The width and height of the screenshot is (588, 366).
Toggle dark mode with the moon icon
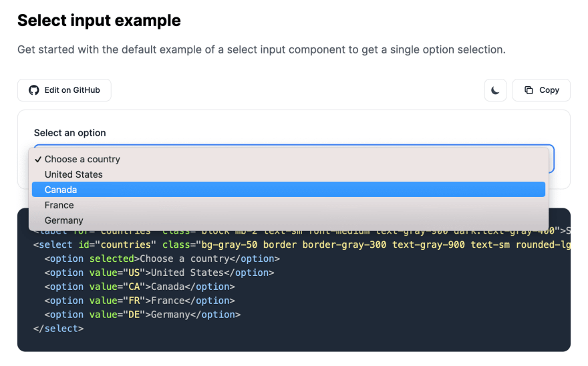495,90
